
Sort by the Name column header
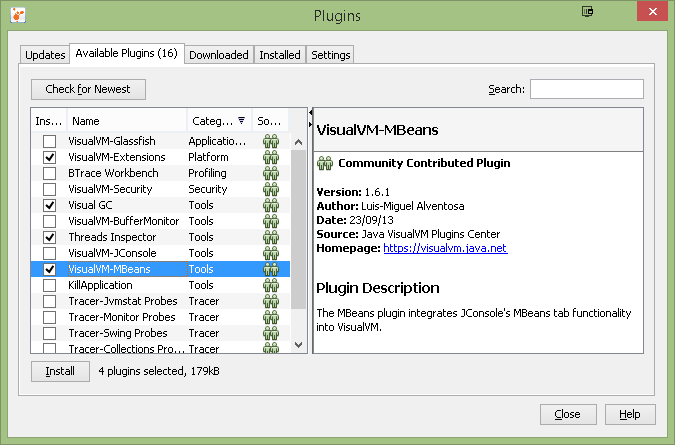127,121
